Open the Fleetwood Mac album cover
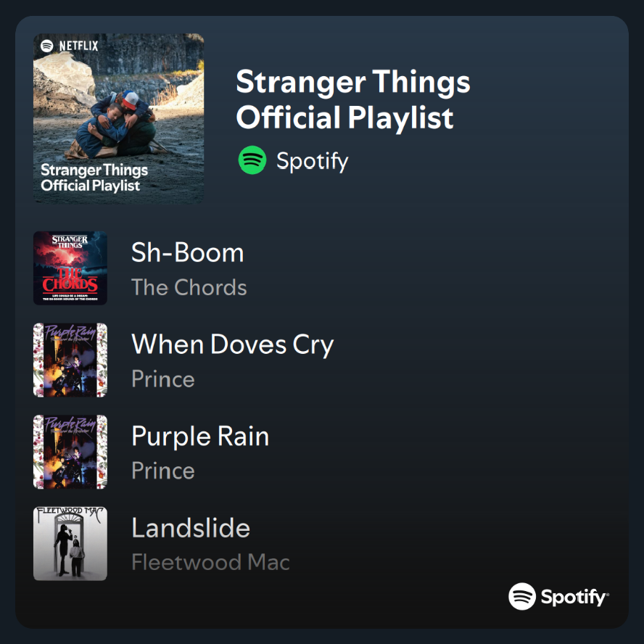 70,543
